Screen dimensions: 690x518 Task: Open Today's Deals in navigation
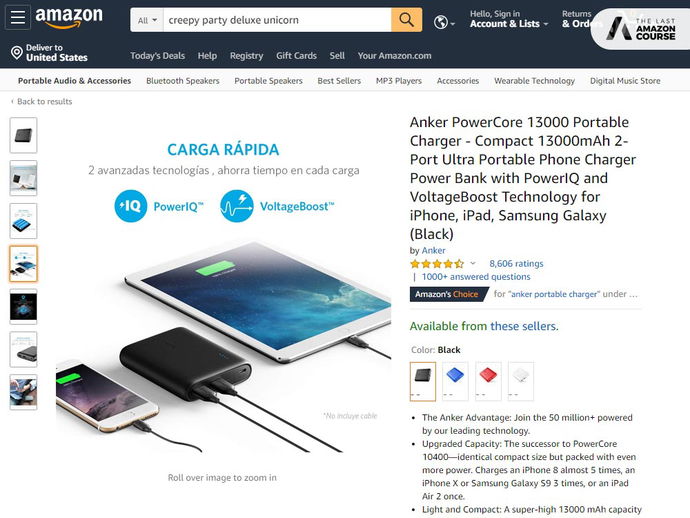[x=157, y=56]
